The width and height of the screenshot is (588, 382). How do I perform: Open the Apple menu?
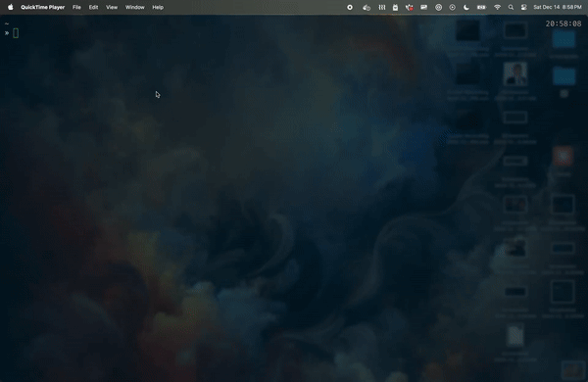coord(10,7)
